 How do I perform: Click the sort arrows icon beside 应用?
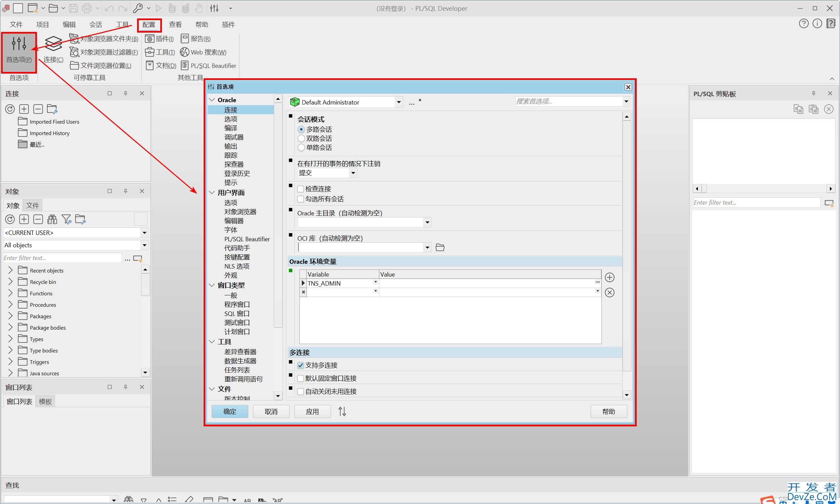pos(342,412)
